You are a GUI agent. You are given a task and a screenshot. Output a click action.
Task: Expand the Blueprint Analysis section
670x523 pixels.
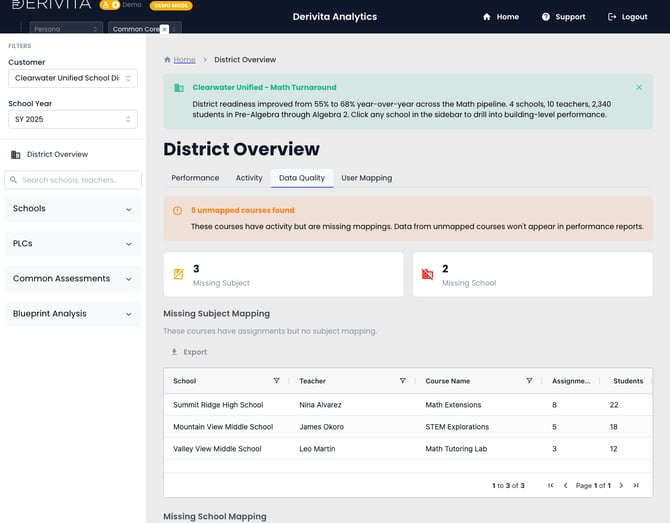[x=73, y=314]
